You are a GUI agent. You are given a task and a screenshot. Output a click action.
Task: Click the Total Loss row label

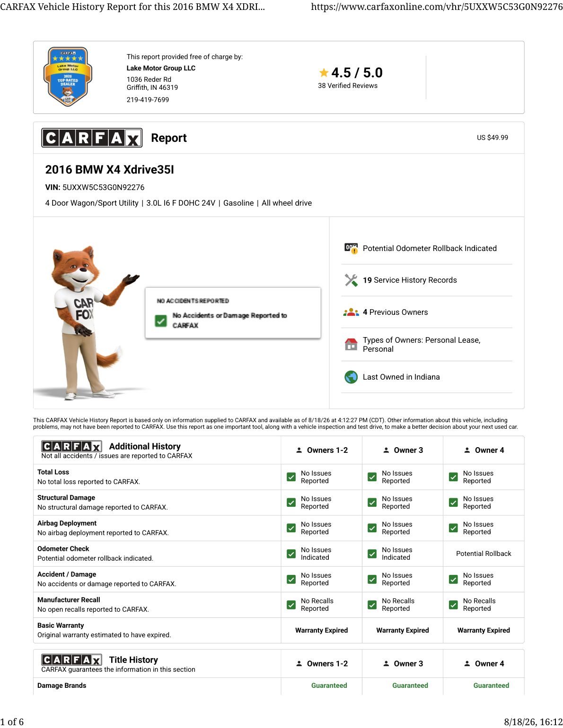tap(53, 472)
